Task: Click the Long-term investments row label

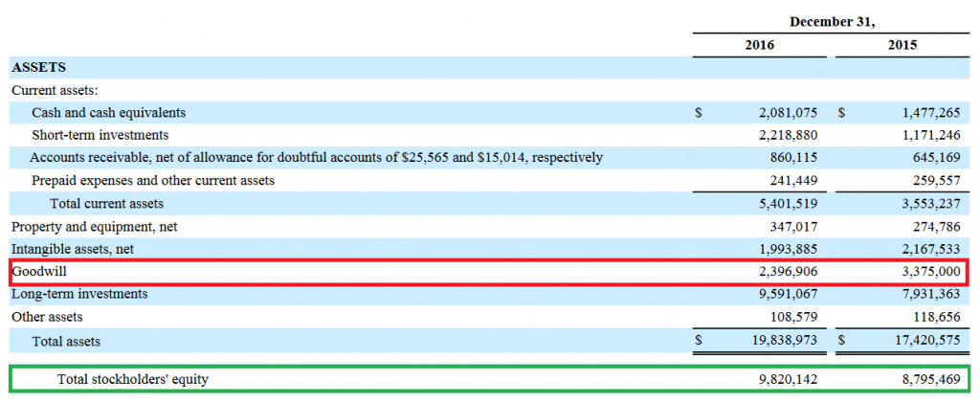Action: tap(79, 294)
